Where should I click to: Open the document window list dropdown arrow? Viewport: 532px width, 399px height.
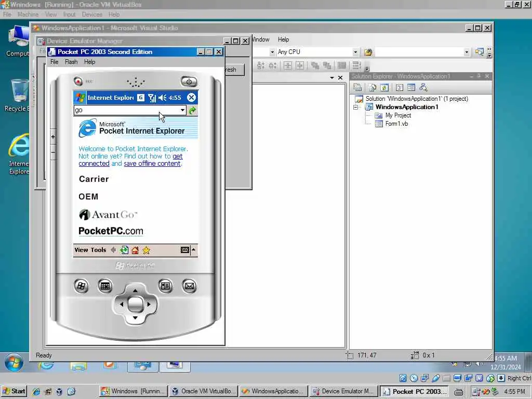(x=332, y=78)
